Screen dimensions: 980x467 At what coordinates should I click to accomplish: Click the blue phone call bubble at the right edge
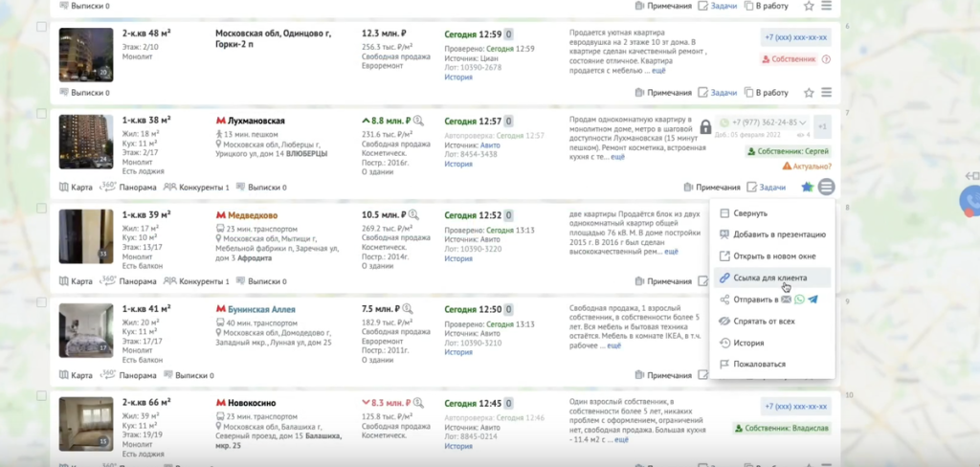970,201
